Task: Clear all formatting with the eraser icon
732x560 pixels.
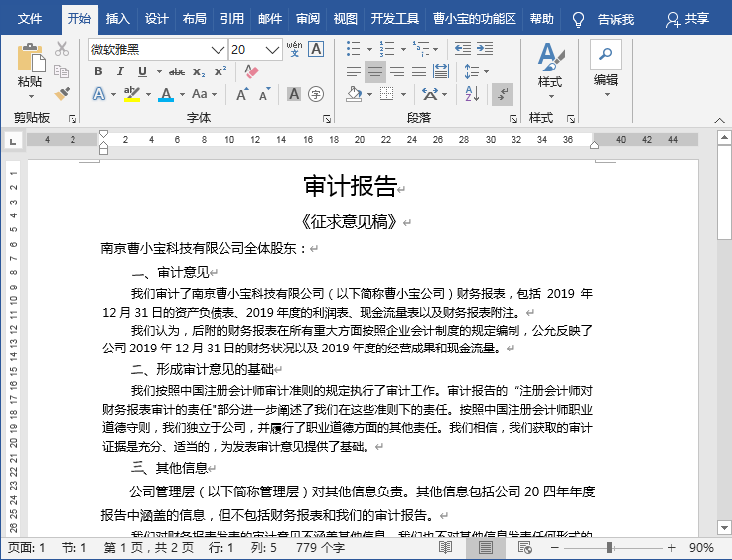Action: (250, 71)
